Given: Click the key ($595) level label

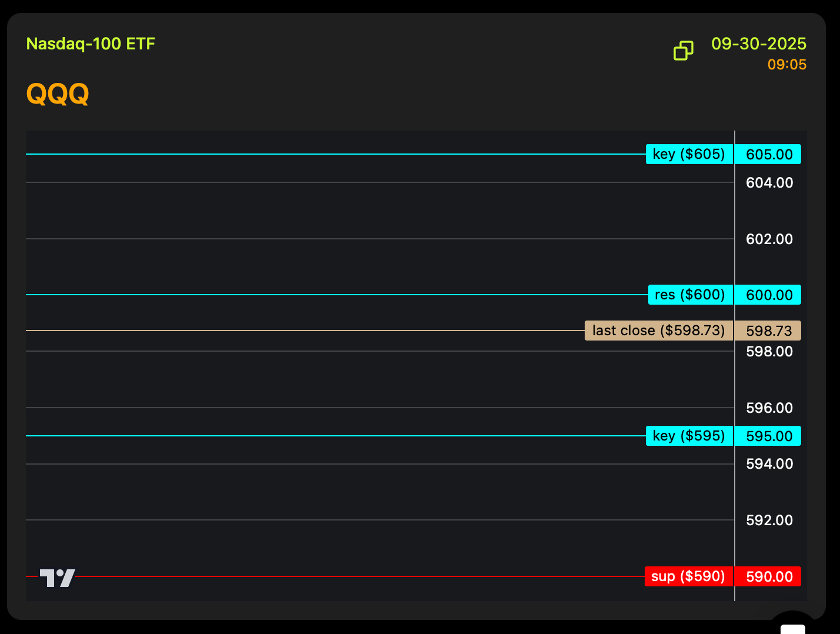Looking at the screenshot, I should coord(689,436).
